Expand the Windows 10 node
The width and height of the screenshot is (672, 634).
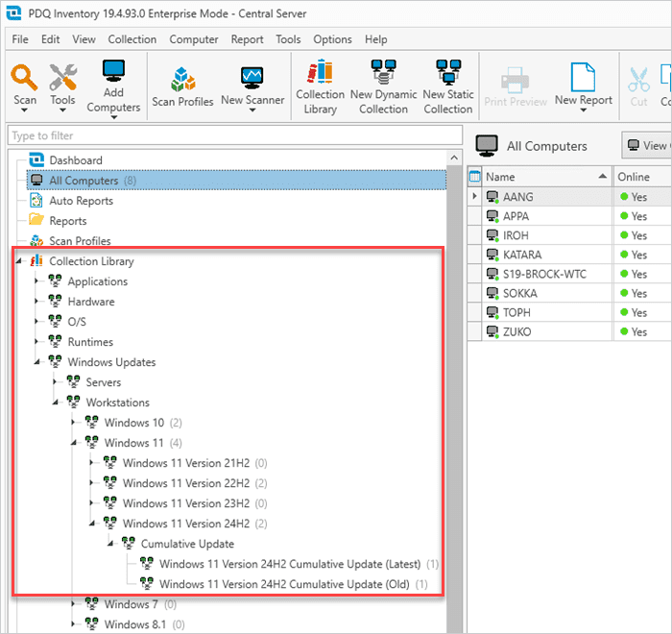tap(73, 423)
